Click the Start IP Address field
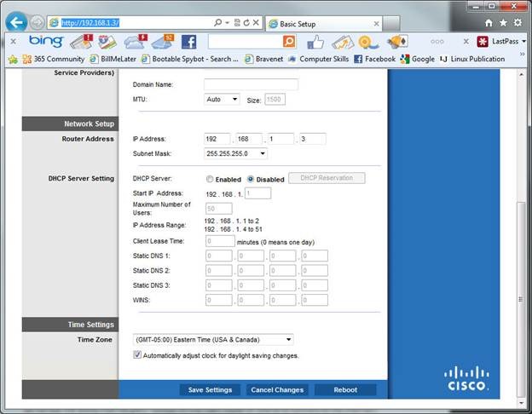The width and height of the screenshot is (532, 414). (257, 193)
